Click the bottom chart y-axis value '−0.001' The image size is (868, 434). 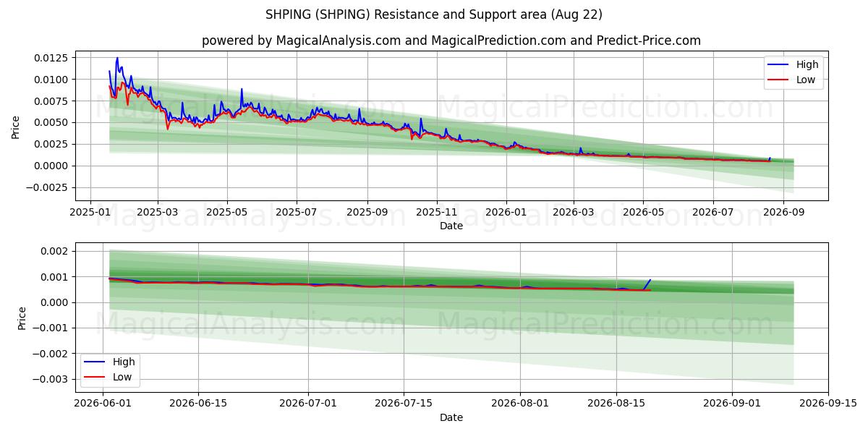click(51, 328)
